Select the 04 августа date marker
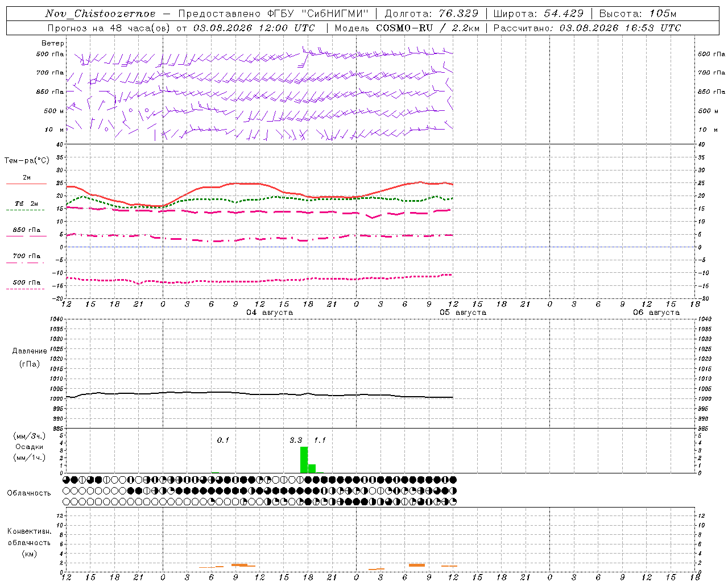This screenshot has height=582, width=728. [x=270, y=313]
